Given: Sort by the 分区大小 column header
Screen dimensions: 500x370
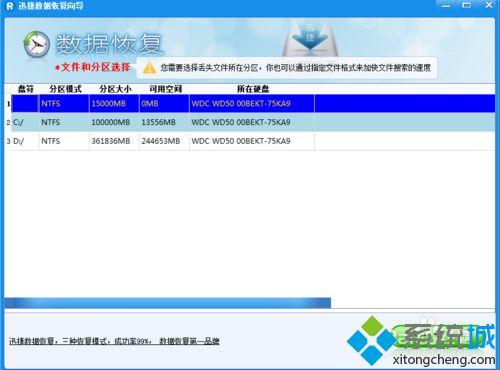Looking at the screenshot, I should [115, 89].
